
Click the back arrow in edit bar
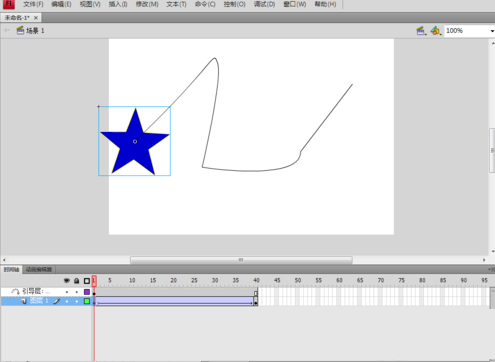[x=7, y=31]
